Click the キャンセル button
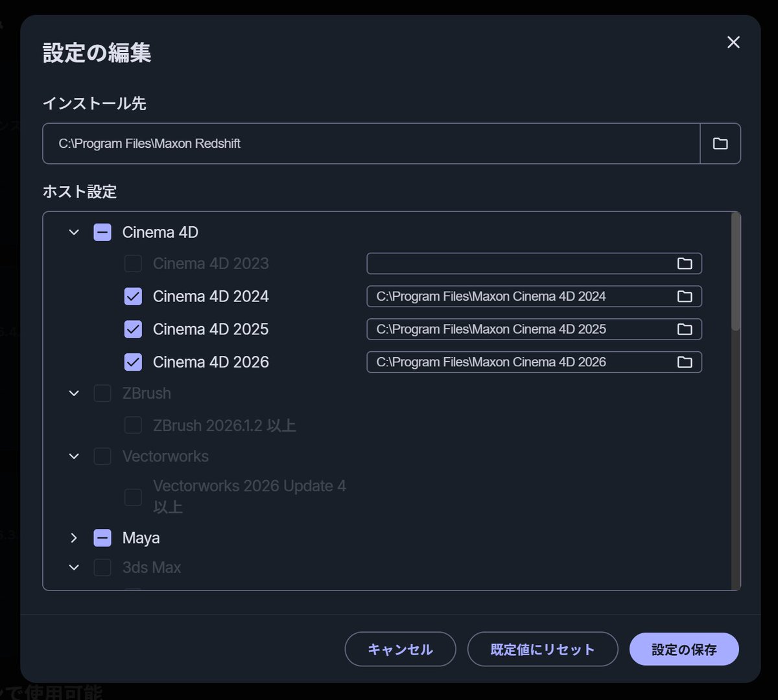Viewport: 778px width, 700px height. [x=400, y=649]
